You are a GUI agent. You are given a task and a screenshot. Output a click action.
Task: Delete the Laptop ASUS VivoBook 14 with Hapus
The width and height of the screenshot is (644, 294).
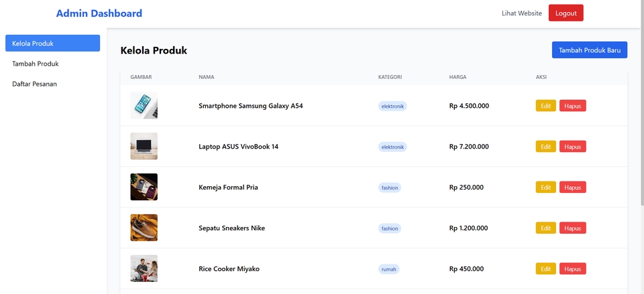point(572,147)
